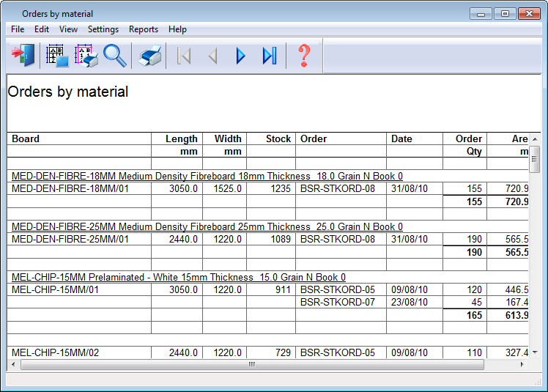This screenshot has height=392, width=548.
Task: Click width value 1525.0
Action: tap(228, 189)
